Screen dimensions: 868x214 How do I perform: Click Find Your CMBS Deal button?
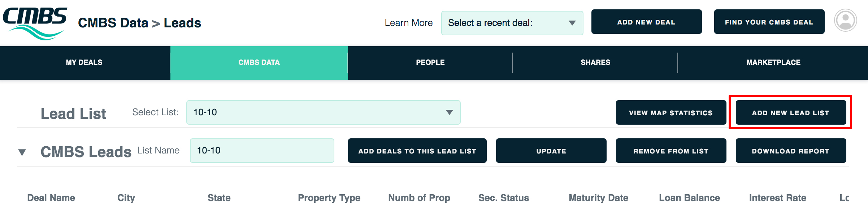(x=769, y=22)
